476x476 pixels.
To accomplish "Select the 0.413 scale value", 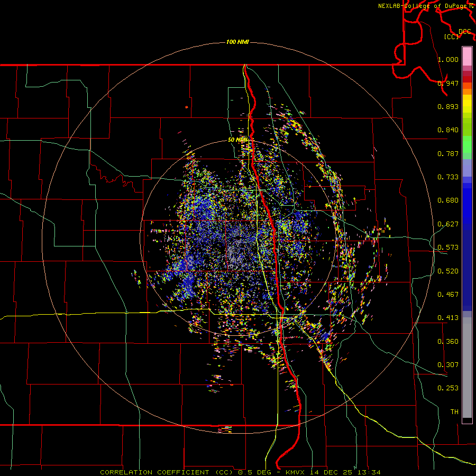I will [x=448, y=318].
